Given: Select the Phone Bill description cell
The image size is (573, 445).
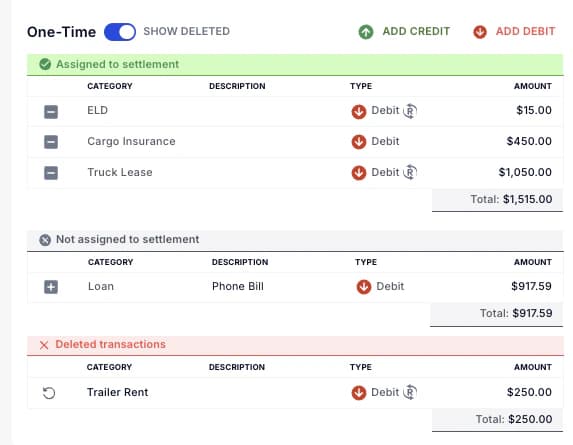Looking at the screenshot, I should 238,286.
